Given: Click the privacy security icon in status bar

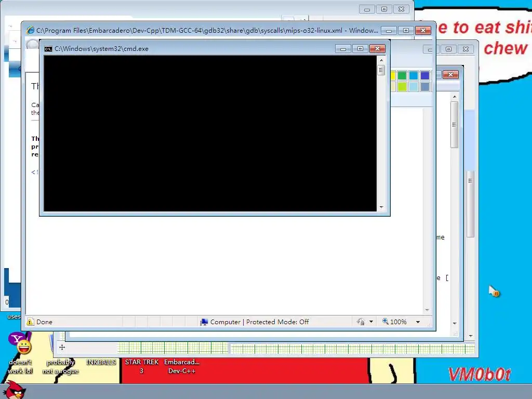Looking at the screenshot, I should pos(361,322).
